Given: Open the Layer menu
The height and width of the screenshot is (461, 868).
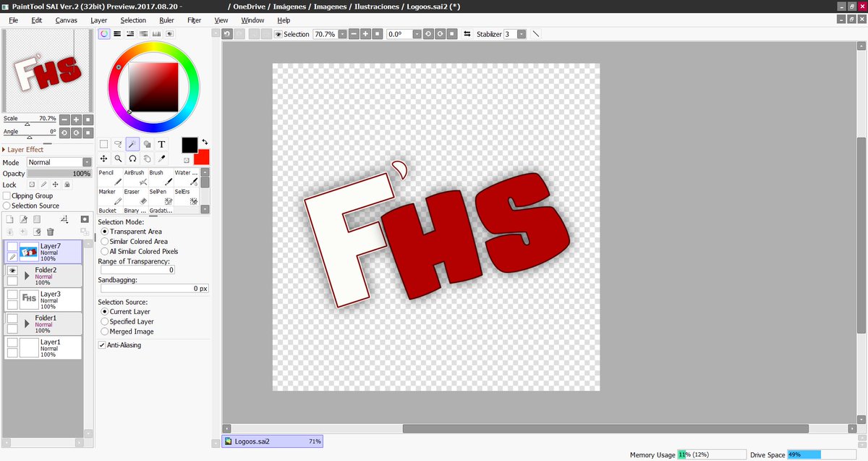Looking at the screenshot, I should [99, 20].
